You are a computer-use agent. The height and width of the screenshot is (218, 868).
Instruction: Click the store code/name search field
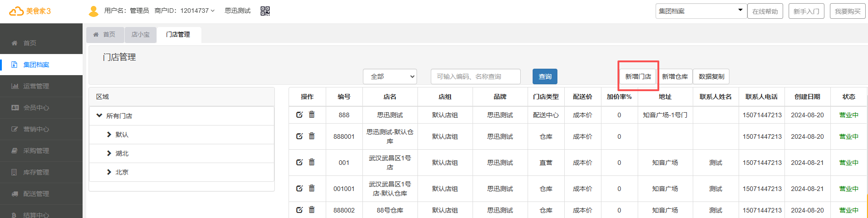[x=475, y=76]
